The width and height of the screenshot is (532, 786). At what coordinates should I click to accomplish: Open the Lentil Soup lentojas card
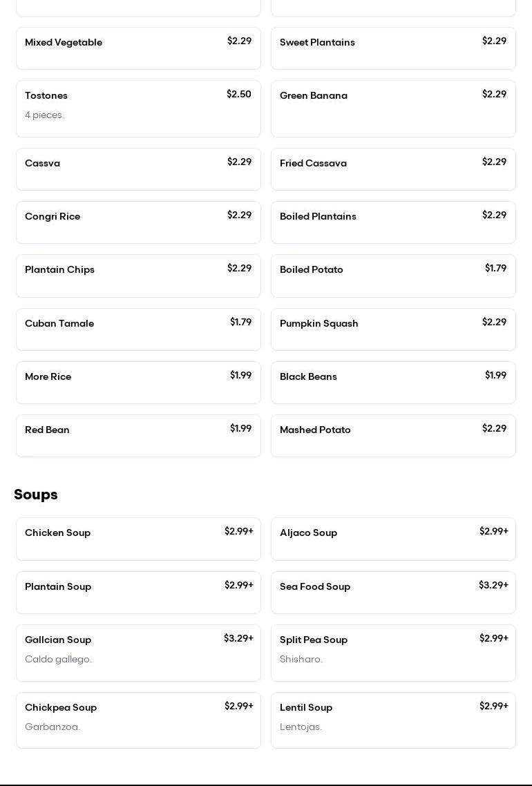pyautogui.click(x=393, y=720)
